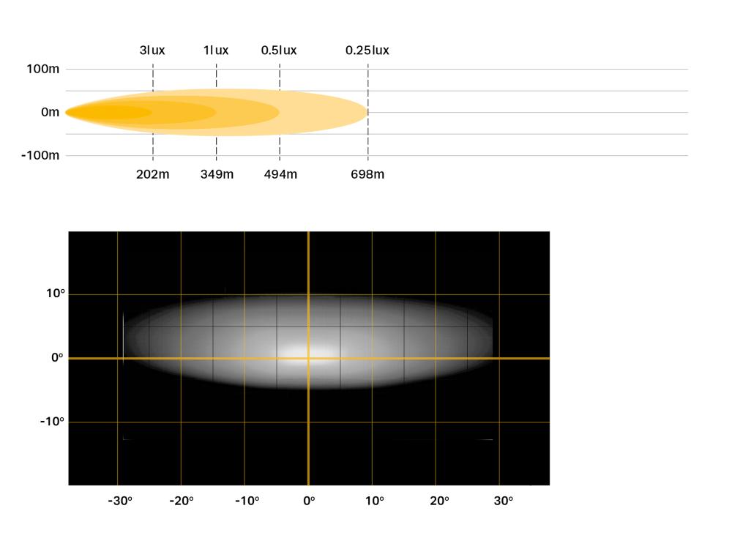Click the '202m' distance label

pos(153,174)
